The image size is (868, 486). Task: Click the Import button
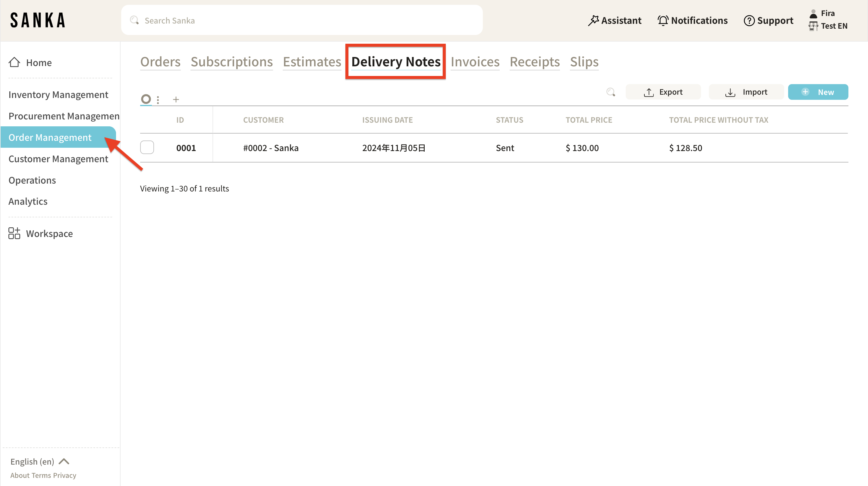click(746, 92)
